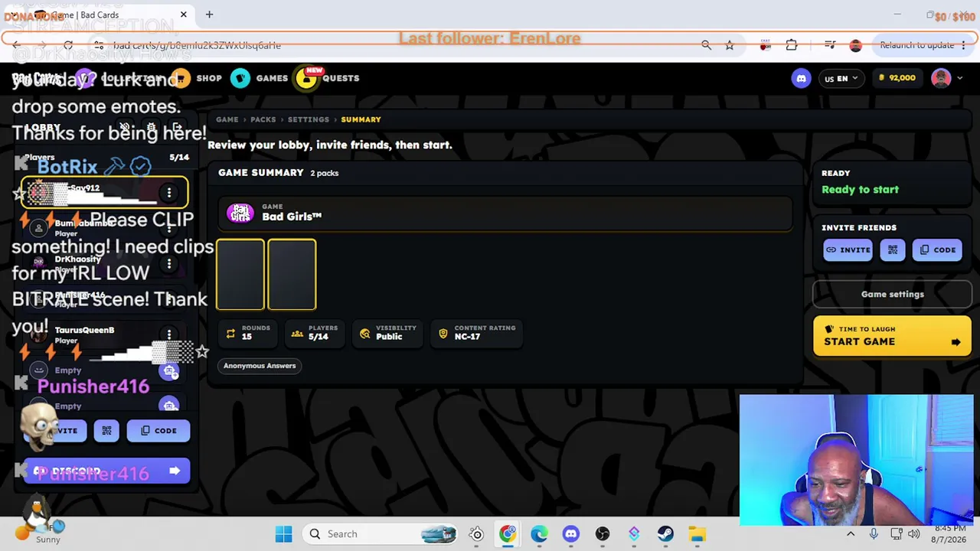
Task: Click the Code button in lobby sidebar
Action: pyautogui.click(x=158, y=431)
